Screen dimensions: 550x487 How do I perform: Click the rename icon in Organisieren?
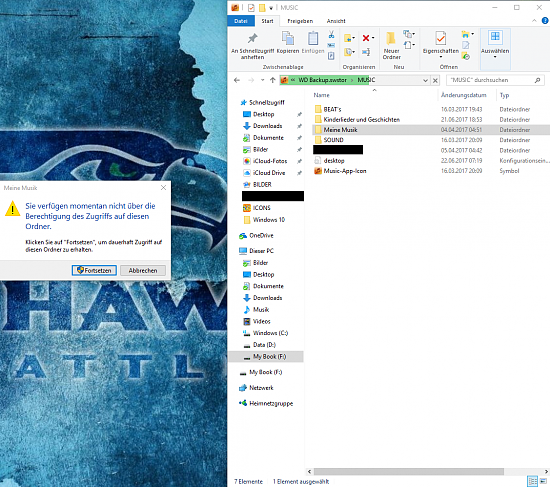point(366,52)
